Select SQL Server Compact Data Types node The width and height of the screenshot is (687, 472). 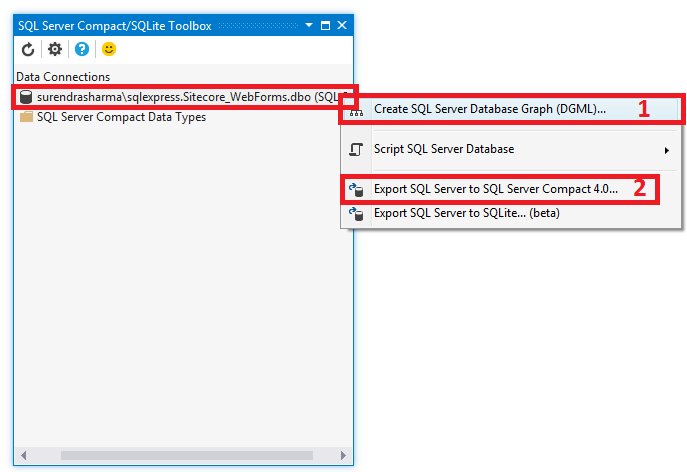pos(121,117)
